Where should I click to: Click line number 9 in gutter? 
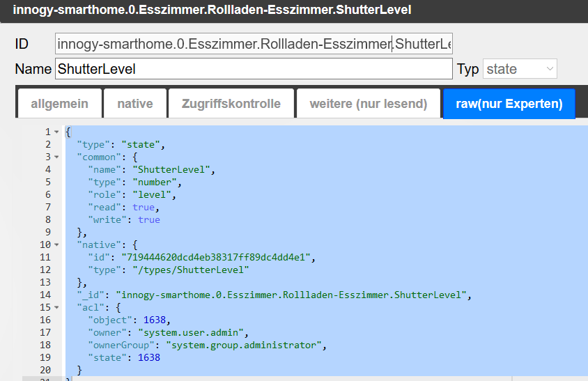[48, 232]
